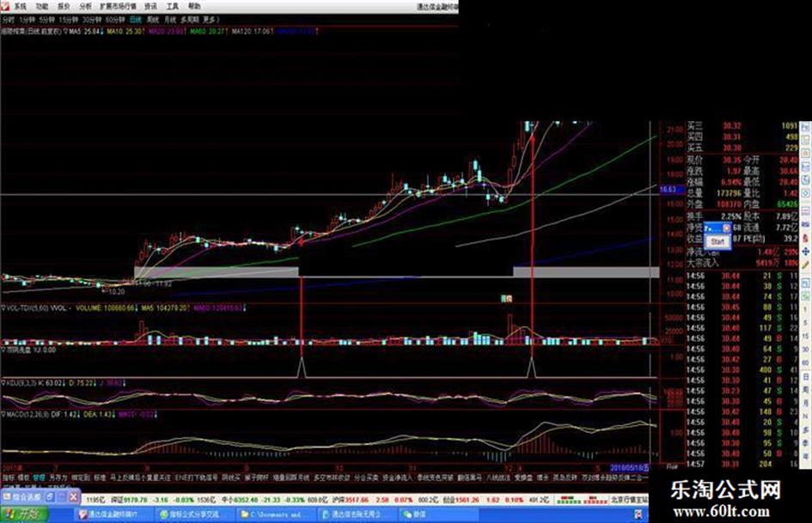812x523 pixels.
Task: Open the 分析 menu
Action: (x=85, y=6)
